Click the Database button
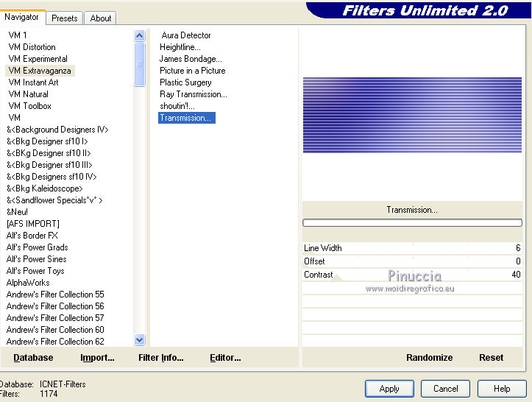Screen dimensions: 532x402 tap(33, 358)
